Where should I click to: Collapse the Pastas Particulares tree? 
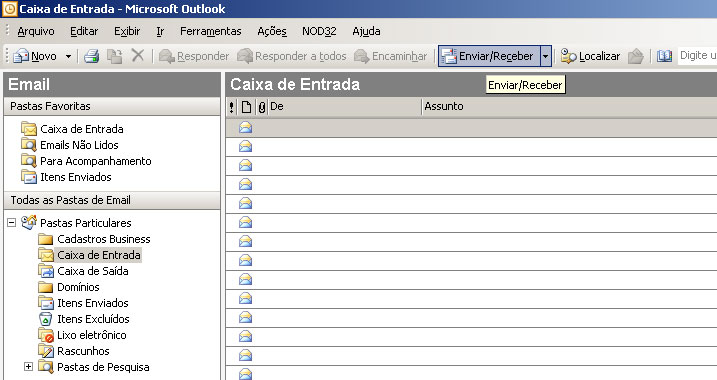pos(11,223)
